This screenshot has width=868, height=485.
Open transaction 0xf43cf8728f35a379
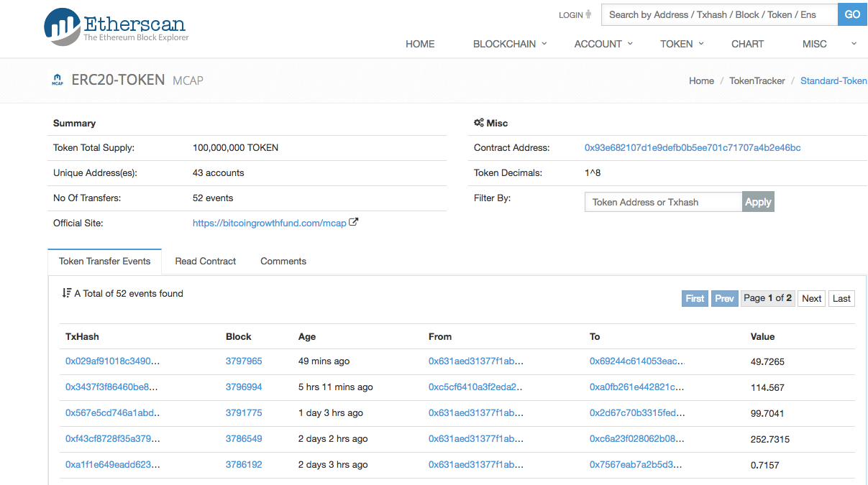pos(113,439)
